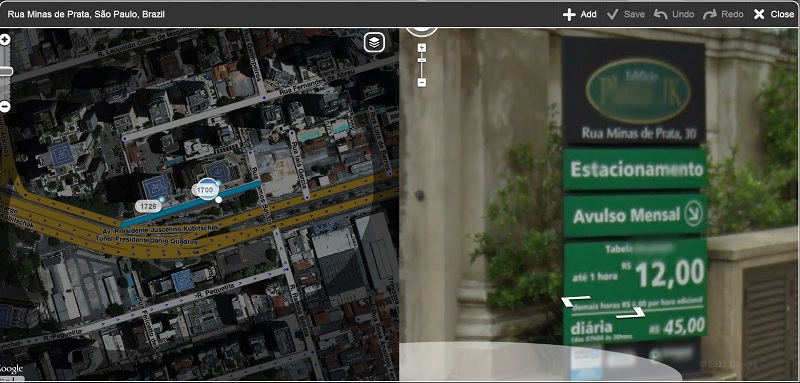Viewport: 800px width, 383px height.
Task: Click the map zoom slider handle
Action: (6, 71)
